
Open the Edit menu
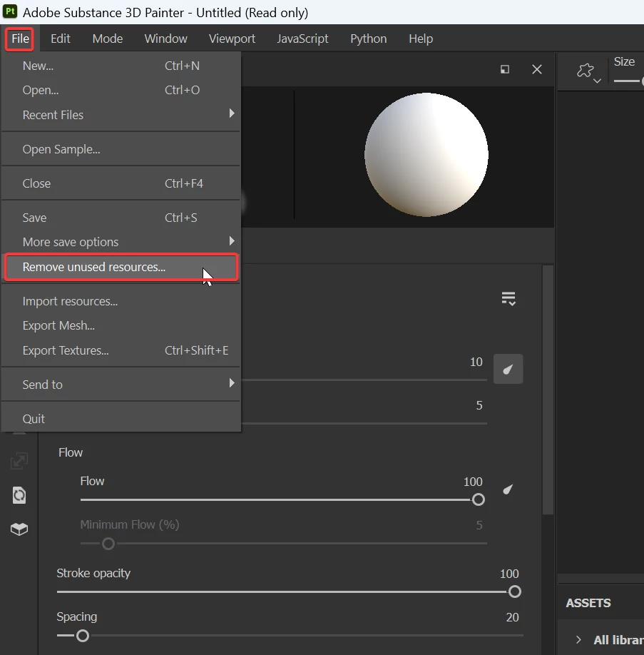[61, 39]
